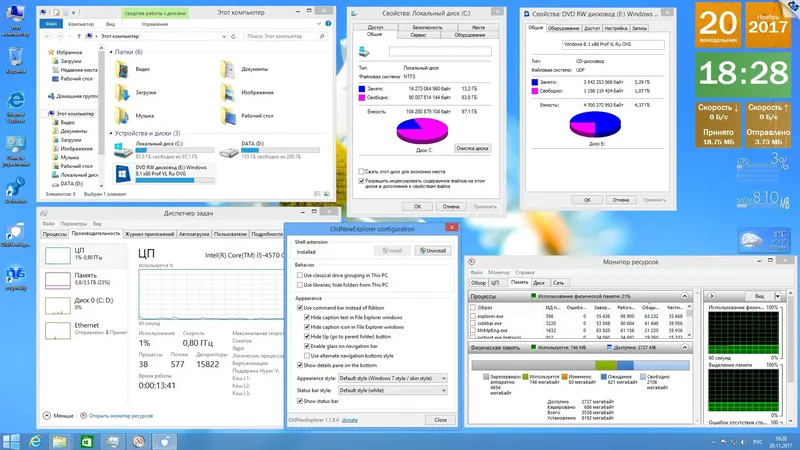800x450 pixels.
Task: Switch to the Процессы tab in Task Manager
Action: click(55, 234)
